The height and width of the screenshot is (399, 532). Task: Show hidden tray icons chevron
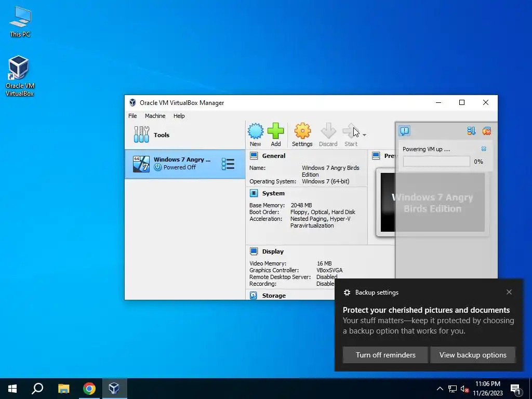click(x=440, y=389)
